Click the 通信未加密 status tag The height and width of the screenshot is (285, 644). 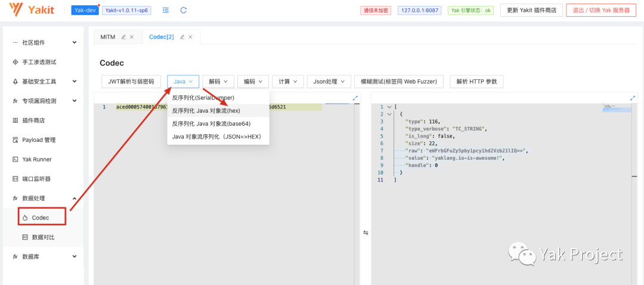tap(376, 11)
